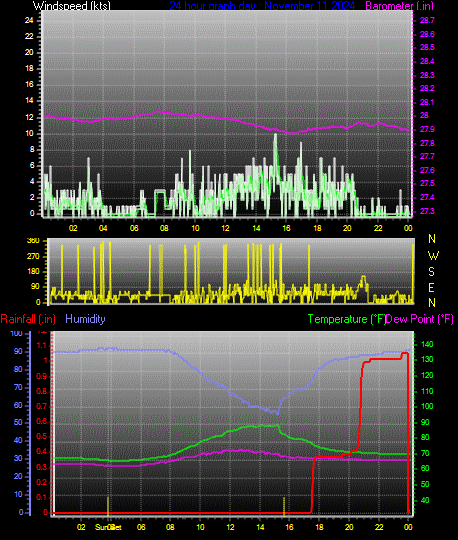
Task: Click the yellow sunrise marker near hour 04
Action: click(x=108, y=506)
